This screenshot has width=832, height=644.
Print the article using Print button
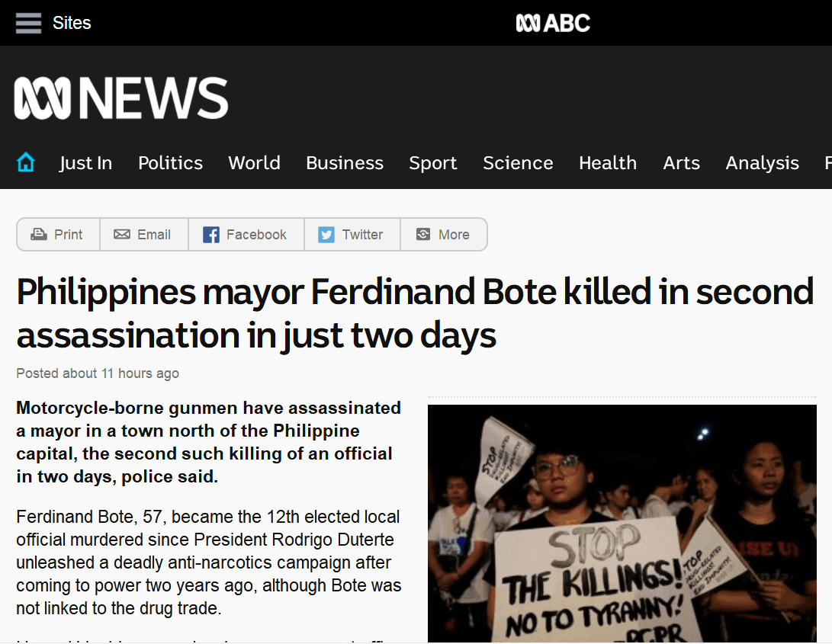[58, 235]
